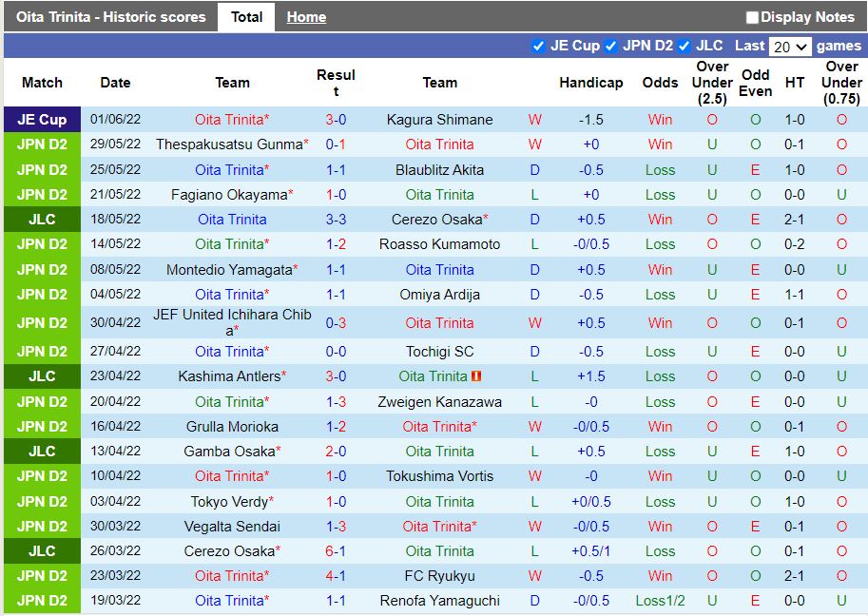The image size is (868, 616).
Task: Click the HT column header
Action: (795, 83)
